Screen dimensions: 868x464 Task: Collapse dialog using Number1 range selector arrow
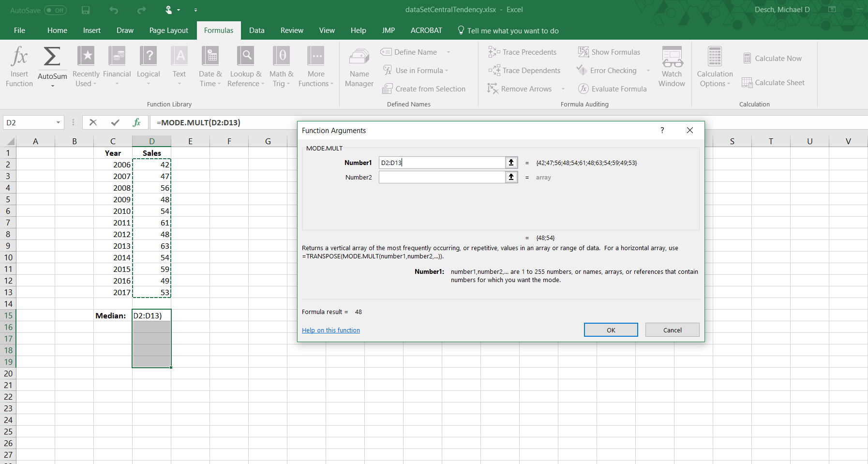coord(511,163)
